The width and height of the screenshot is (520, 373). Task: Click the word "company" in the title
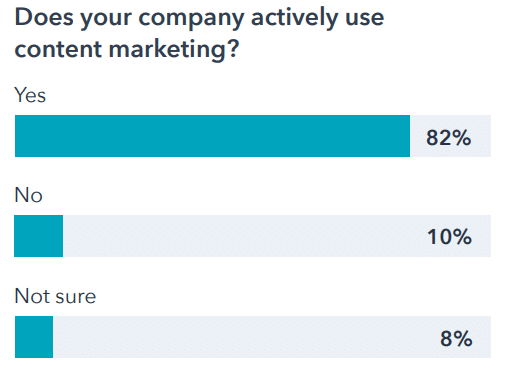pos(191,19)
